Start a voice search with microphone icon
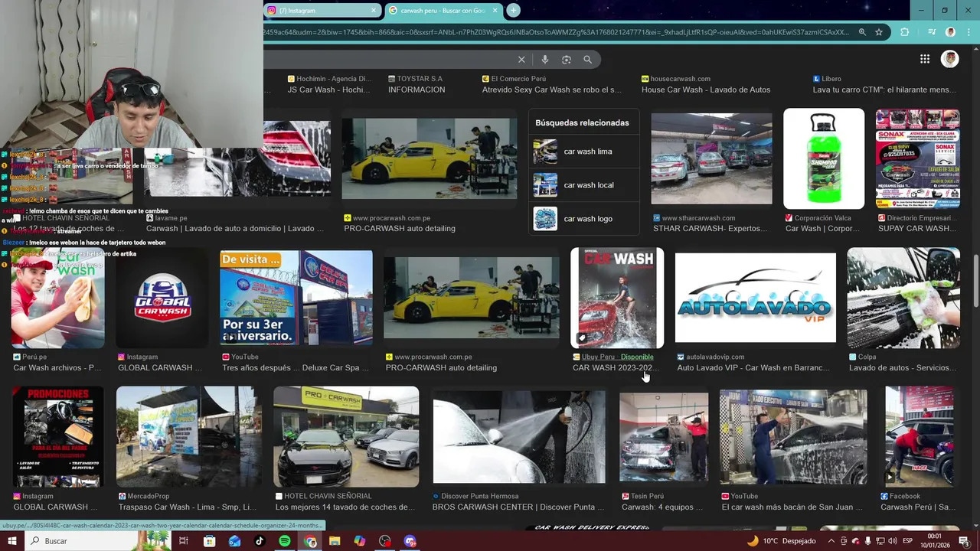The image size is (980, 551). (x=544, y=60)
